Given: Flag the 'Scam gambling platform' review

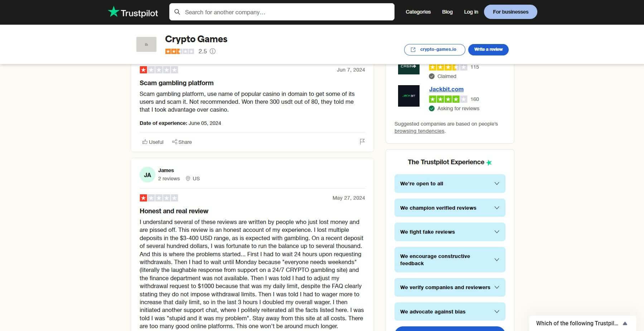Looking at the screenshot, I should (x=362, y=141).
